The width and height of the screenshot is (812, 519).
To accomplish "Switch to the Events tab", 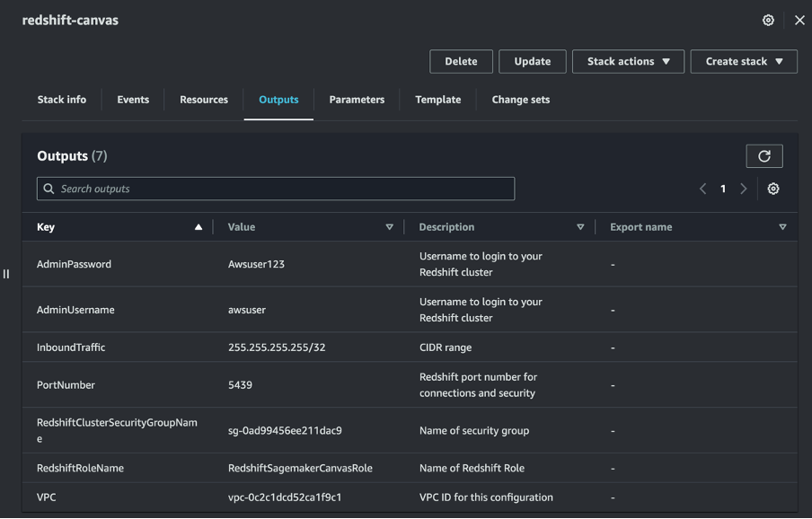I will coord(133,100).
